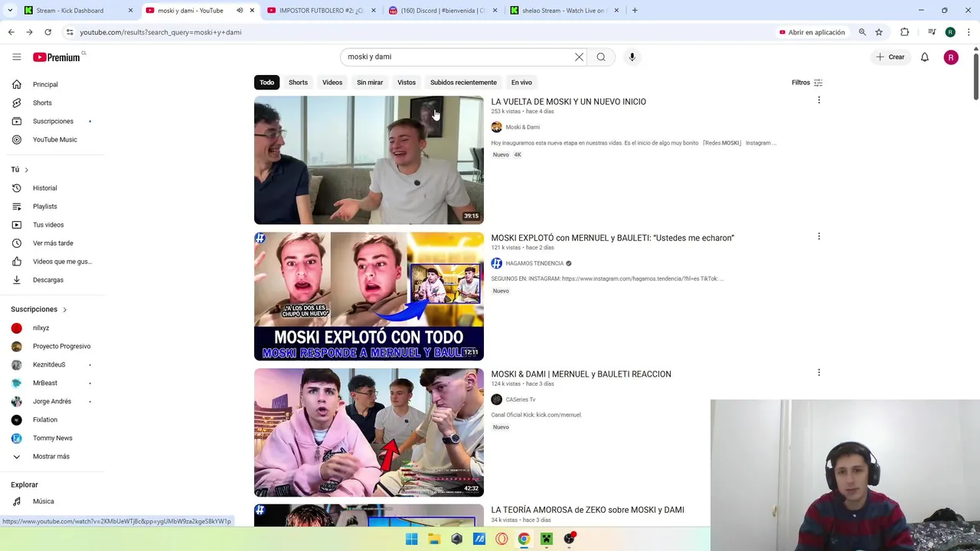980x551 pixels.
Task: Click title MOSKI EXPLOTÓ con MERNUEL y BAULETI
Action: click(612, 238)
